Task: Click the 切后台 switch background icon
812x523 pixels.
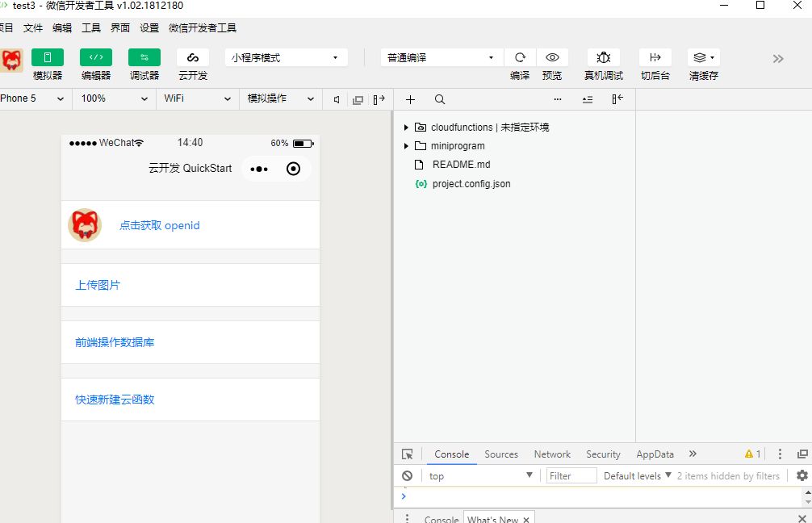Action: [655, 57]
